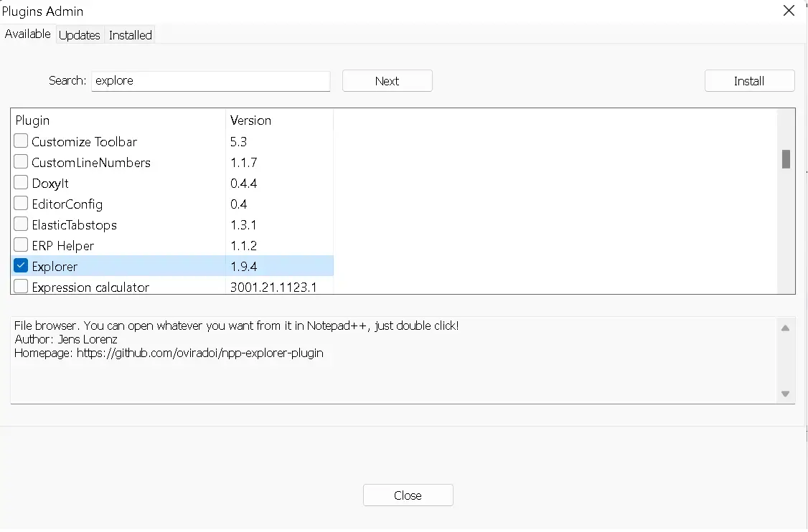Select the Customize Toolbar plugin name
808x532 pixels.
pos(85,142)
